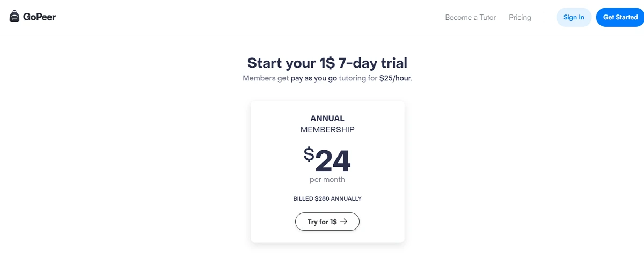Screen dimensions: 644x266
Task: Click the dollar sign beside the price
Action: (309, 154)
